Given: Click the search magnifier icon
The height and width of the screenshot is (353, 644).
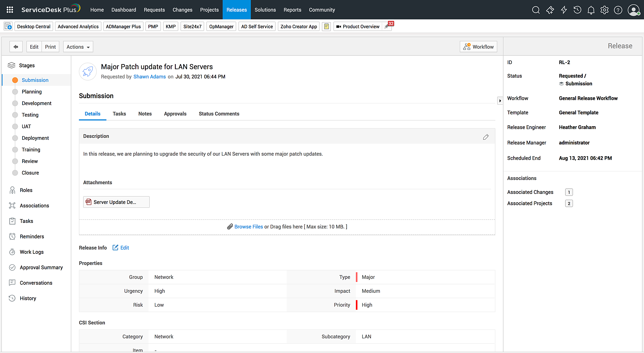Looking at the screenshot, I should (x=536, y=10).
